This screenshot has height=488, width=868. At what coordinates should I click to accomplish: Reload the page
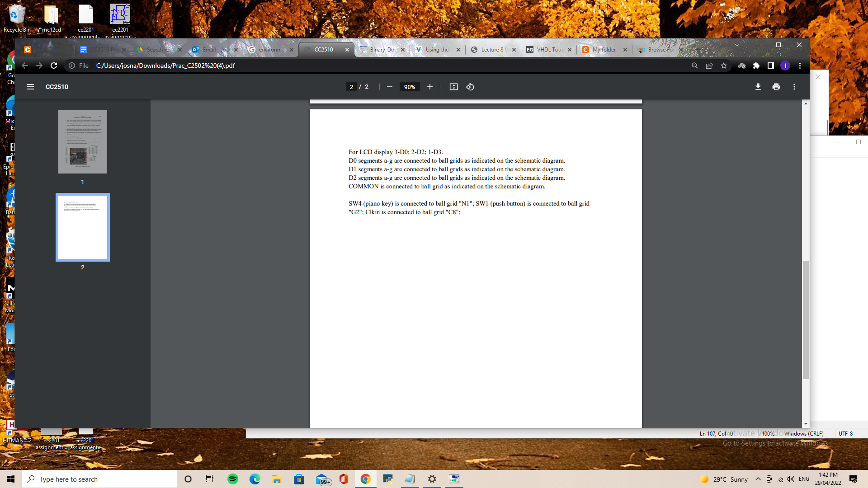coord(54,66)
